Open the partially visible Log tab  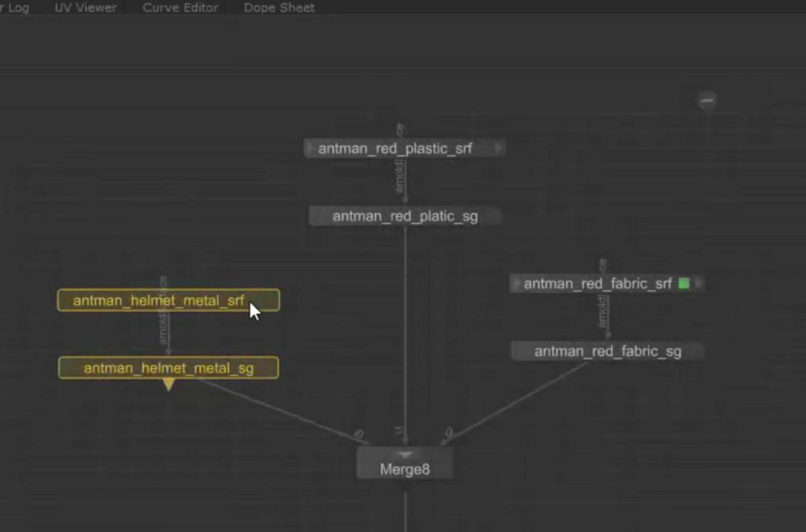(16, 8)
